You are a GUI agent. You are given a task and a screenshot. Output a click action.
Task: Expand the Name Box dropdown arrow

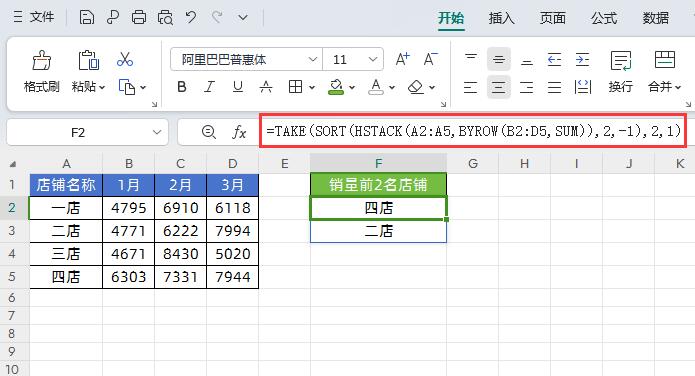coord(157,132)
